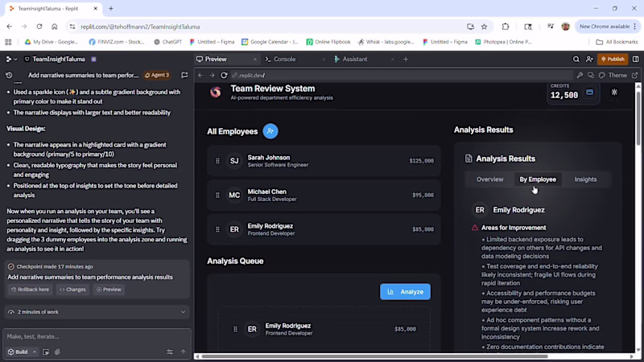Invite collaborators icon
The image size is (644, 362).
tap(589, 59)
